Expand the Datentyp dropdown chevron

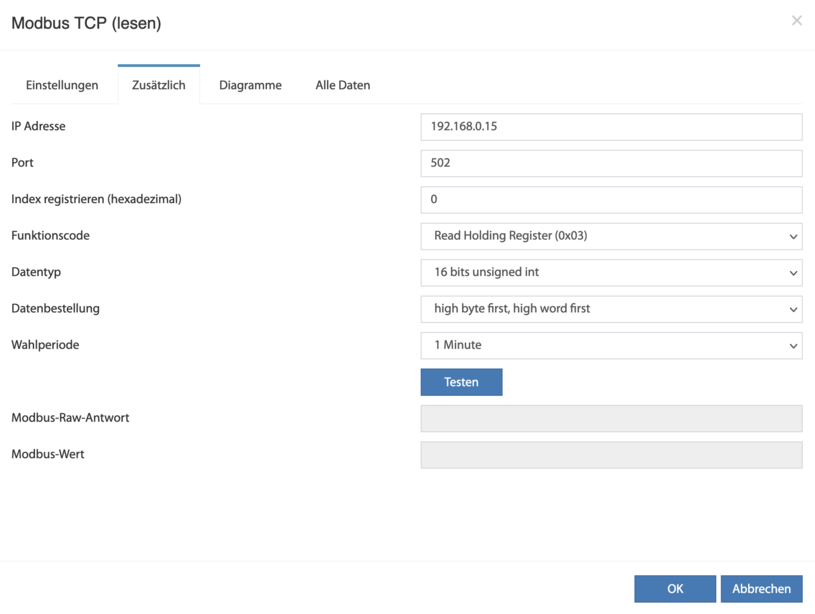(793, 273)
